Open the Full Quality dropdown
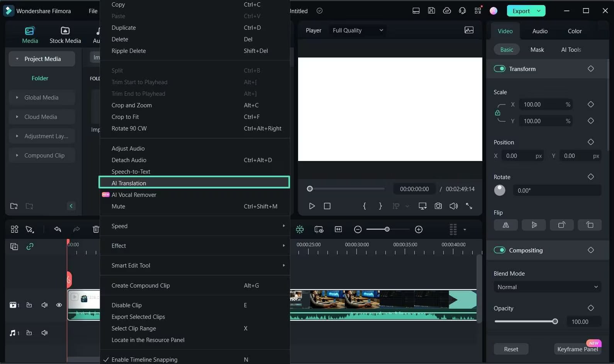Viewport: 614px width, 364px height. pos(358,30)
